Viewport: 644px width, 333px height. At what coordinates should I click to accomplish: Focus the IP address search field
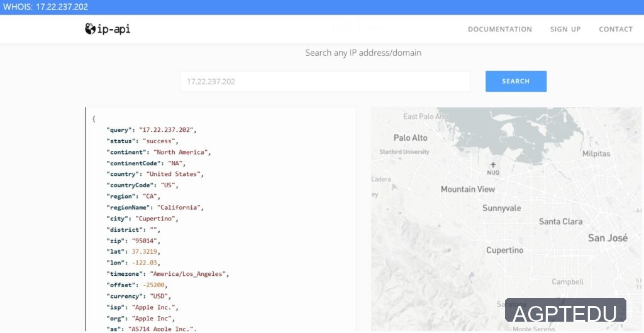325,81
